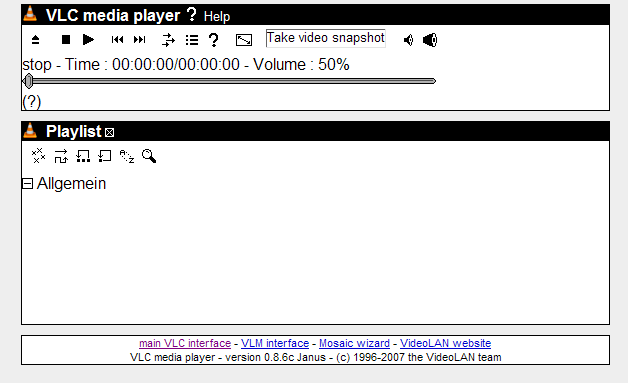Open stream output crossed-arrows icon
The width and height of the screenshot is (628, 383).
(x=169, y=40)
